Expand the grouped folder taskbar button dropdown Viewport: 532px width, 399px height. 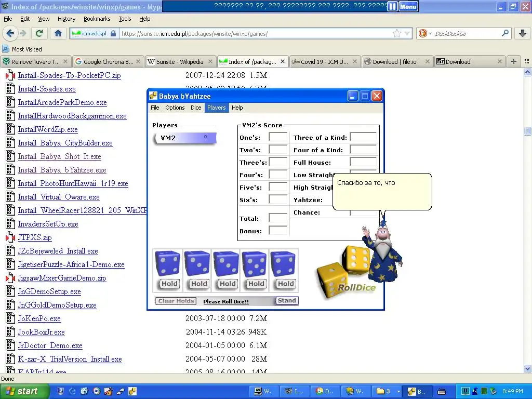tap(398, 391)
